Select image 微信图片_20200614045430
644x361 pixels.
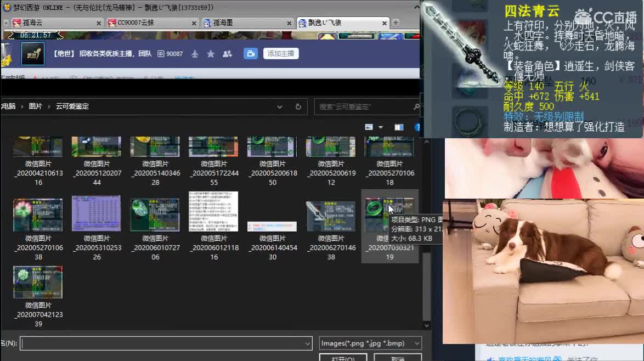pos(272,241)
